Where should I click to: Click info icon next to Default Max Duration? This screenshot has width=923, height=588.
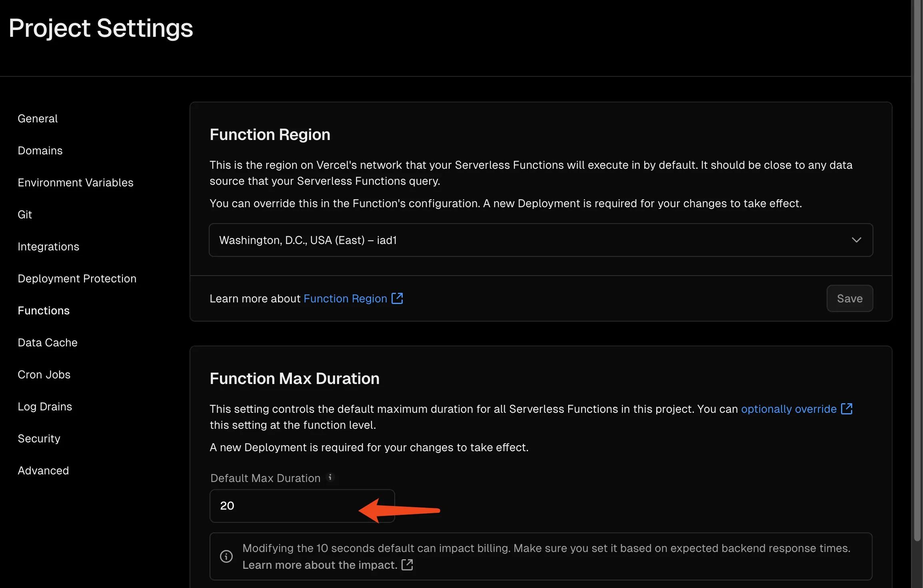pyautogui.click(x=330, y=477)
